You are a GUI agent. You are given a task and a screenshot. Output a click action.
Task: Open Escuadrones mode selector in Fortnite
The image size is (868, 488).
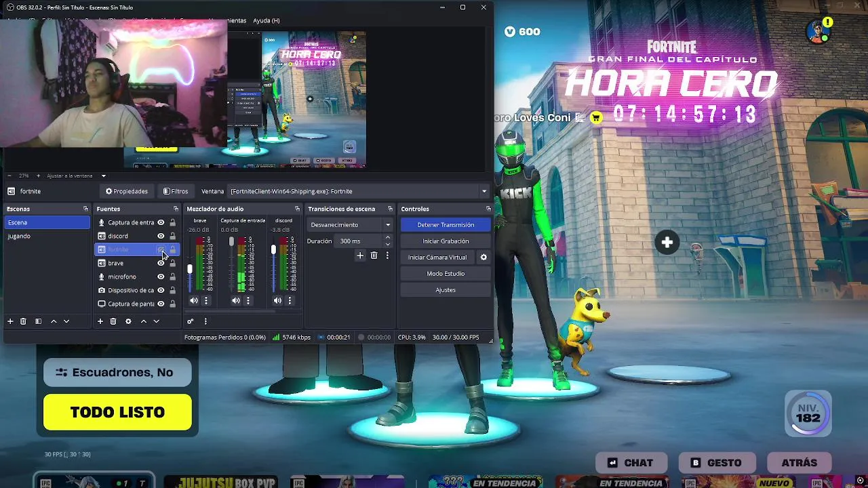coord(117,372)
